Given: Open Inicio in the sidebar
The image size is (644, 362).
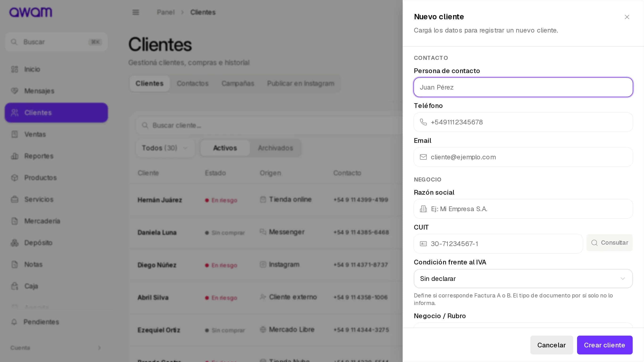Looking at the screenshot, I should click(56, 69).
